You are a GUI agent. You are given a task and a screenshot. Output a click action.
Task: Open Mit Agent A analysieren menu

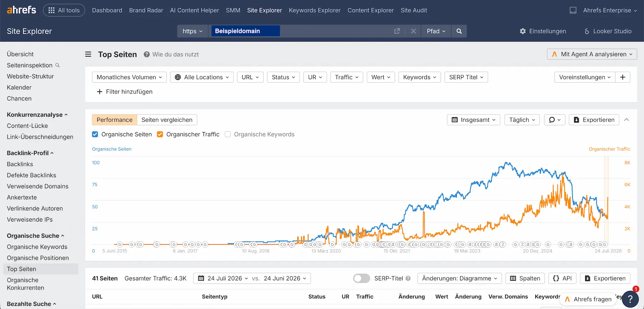592,54
